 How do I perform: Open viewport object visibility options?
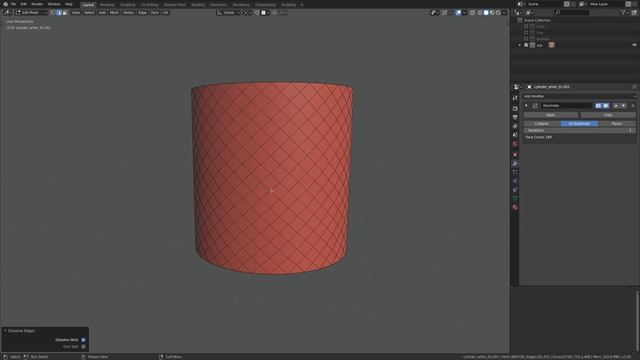click(x=434, y=13)
